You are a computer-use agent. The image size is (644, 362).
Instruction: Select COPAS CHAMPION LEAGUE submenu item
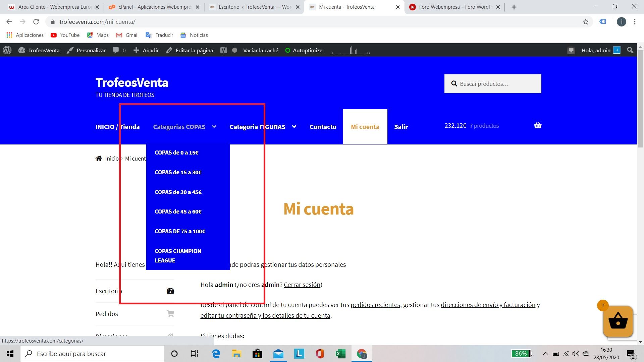(178, 256)
